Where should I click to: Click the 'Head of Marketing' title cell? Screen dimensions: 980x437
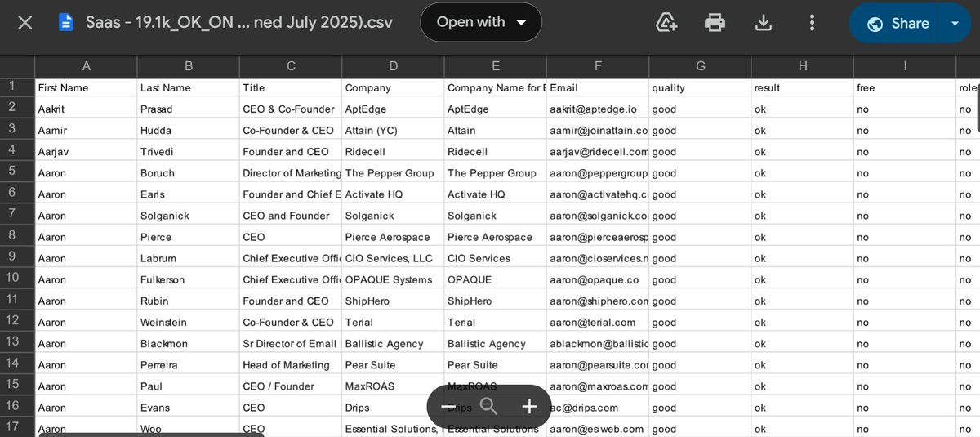[x=291, y=364]
